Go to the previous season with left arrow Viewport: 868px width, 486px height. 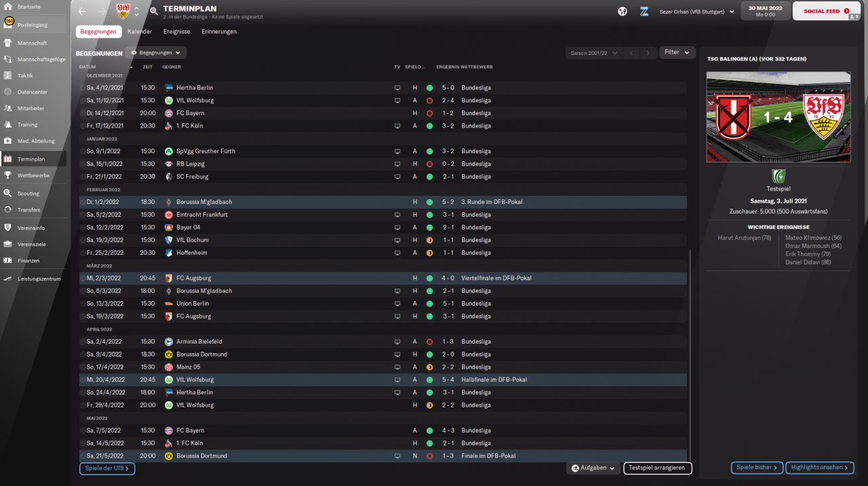click(x=631, y=52)
